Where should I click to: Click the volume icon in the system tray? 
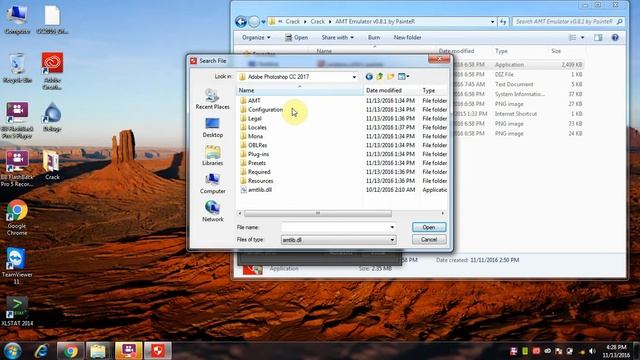point(592,351)
